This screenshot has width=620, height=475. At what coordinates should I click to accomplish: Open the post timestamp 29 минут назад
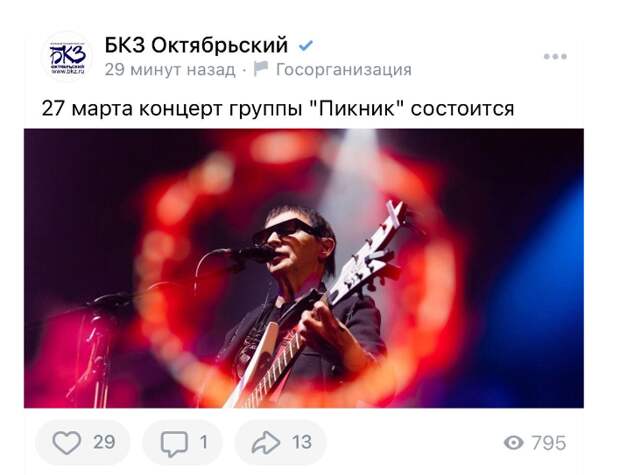(x=170, y=70)
